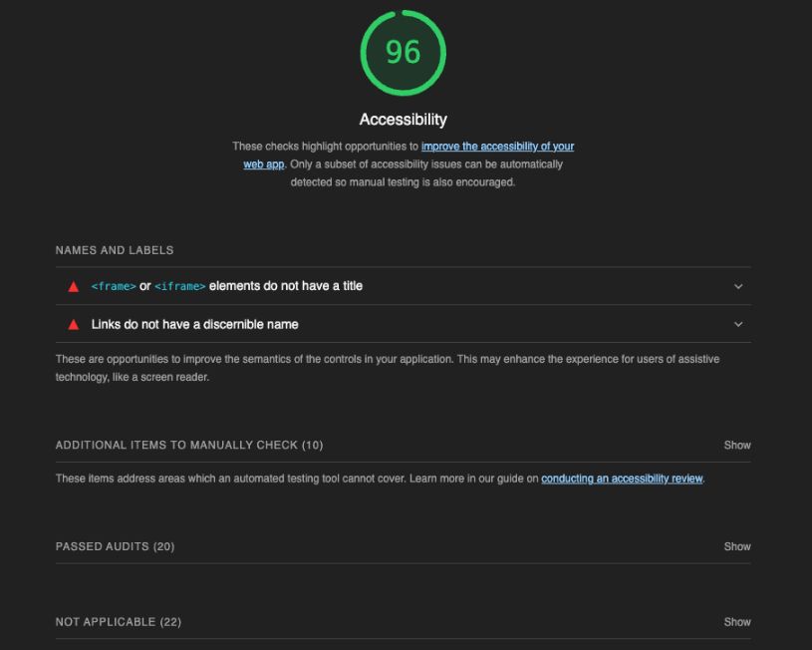Show the not applicable audits
The width and height of the screenshot is (812, 650).
pos(736,622)
